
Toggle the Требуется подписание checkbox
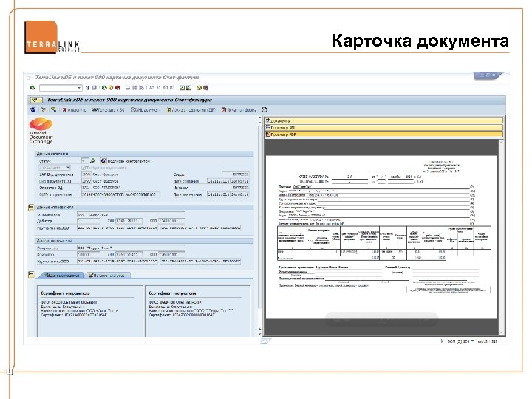[x=83, y=168]
